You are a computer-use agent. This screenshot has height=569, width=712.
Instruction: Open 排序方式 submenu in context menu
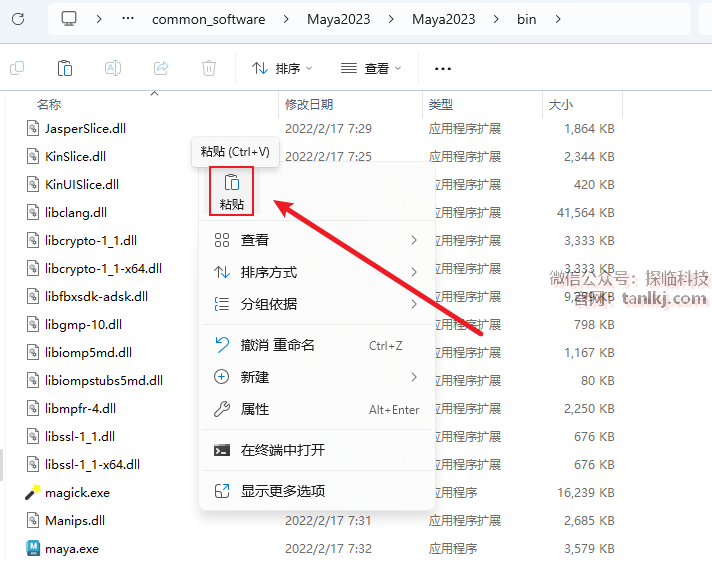tap(316, 272)
